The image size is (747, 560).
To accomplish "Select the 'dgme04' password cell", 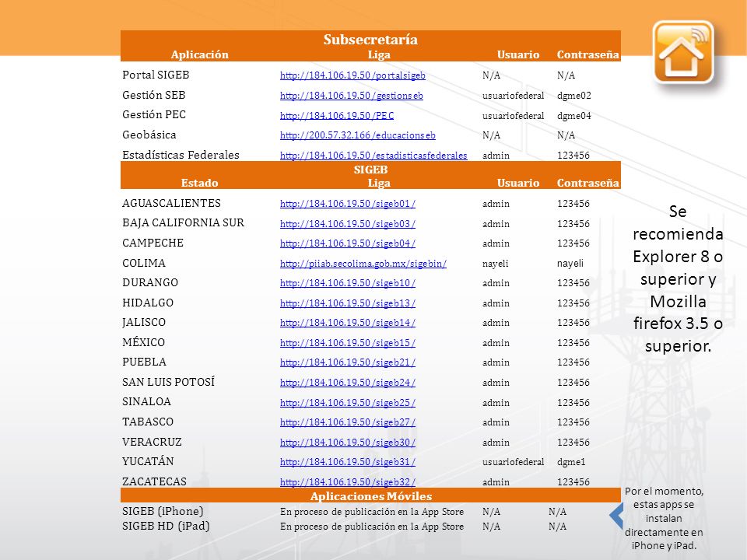I will 574,116.
